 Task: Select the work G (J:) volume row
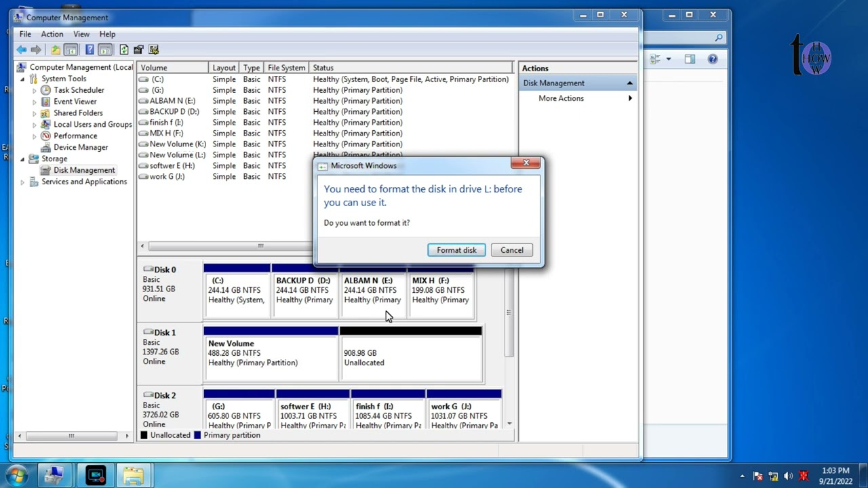[226, 177]
